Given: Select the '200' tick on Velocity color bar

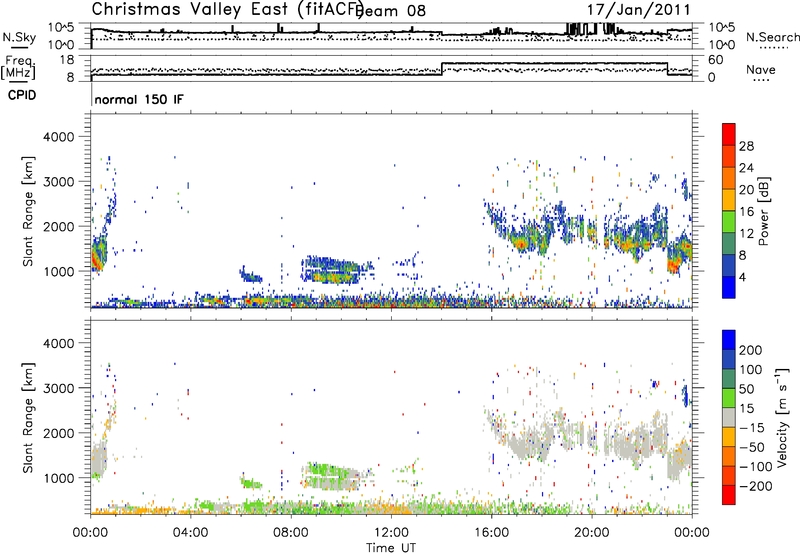Looking at the screenshot, I should [x=751, y=350].
